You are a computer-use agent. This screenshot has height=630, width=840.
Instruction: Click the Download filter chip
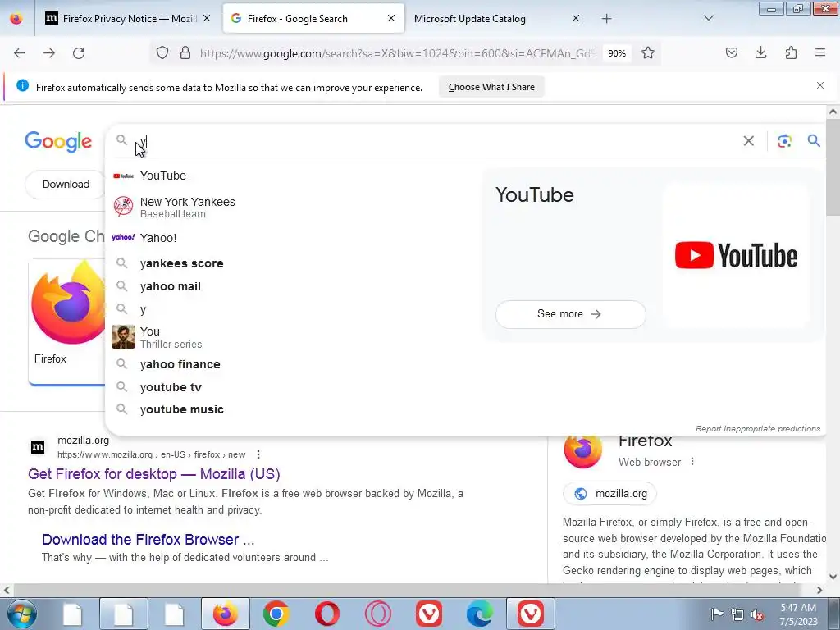pos(66,185)
